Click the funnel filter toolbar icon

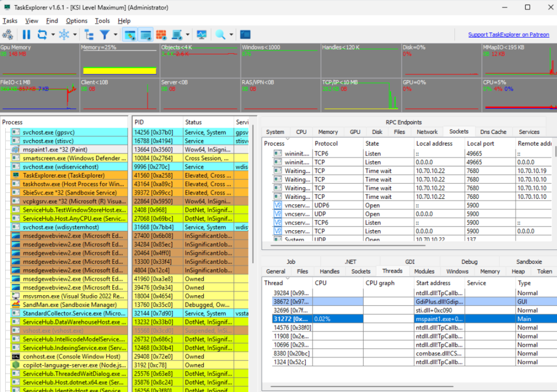[x=105, y=35]
